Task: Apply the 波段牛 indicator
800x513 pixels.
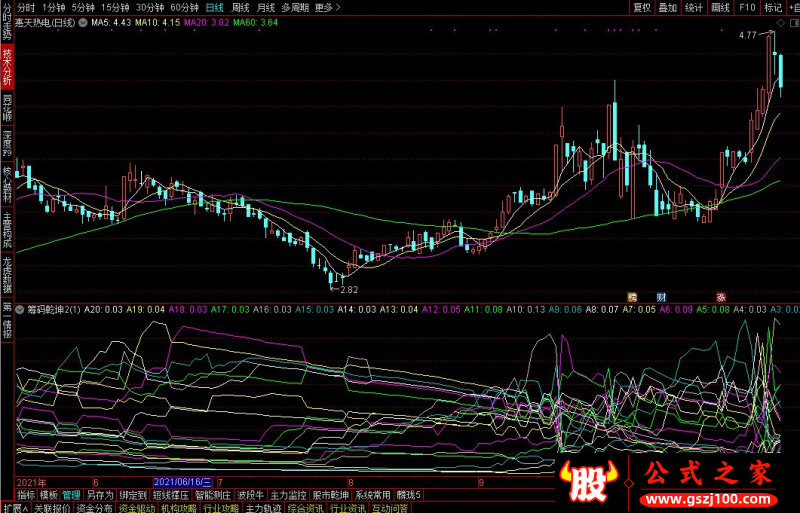Action: click(x=250, y=495)
